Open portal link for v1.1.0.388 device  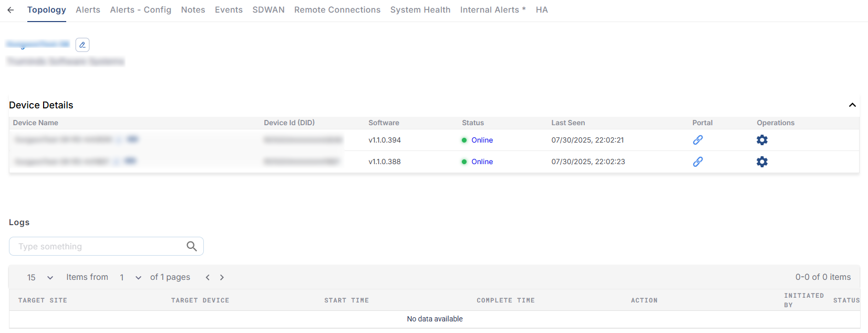[x=697, y=162]
